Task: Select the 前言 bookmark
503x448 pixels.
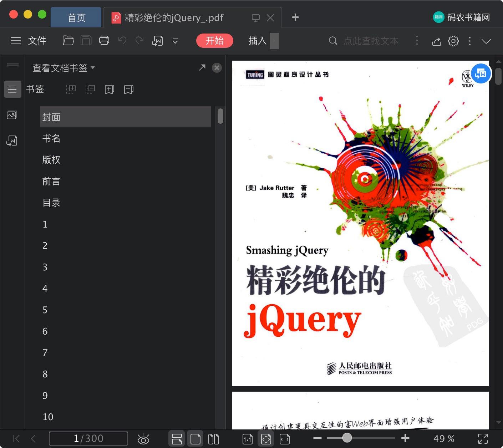Action: pyautogui.click(x=126, y=181)
